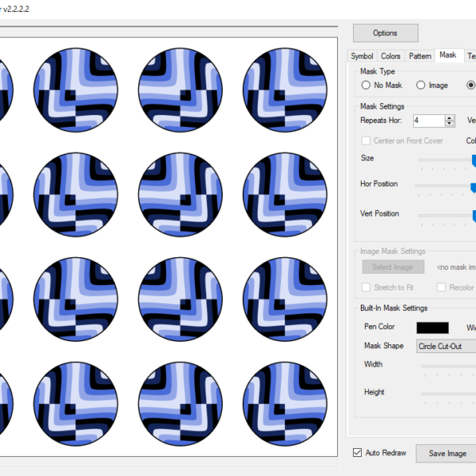Select the Mask tab
Viewport: 476px width, 476px height.
tap(448, 55)
